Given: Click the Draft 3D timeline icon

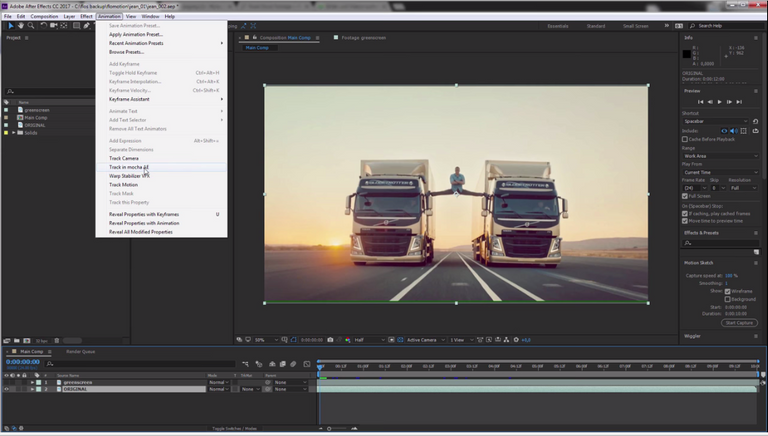Looking at the screenshot, I should point(259,364).
